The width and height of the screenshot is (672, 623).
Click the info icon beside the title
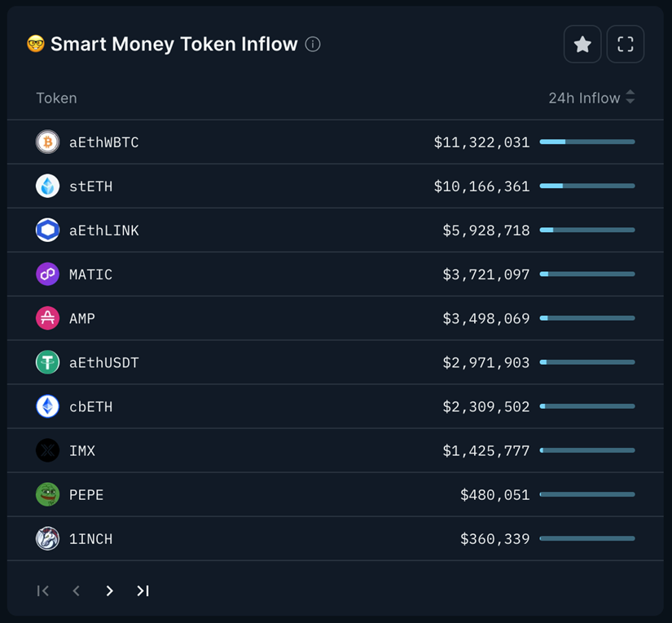click(x=313, y=44)
